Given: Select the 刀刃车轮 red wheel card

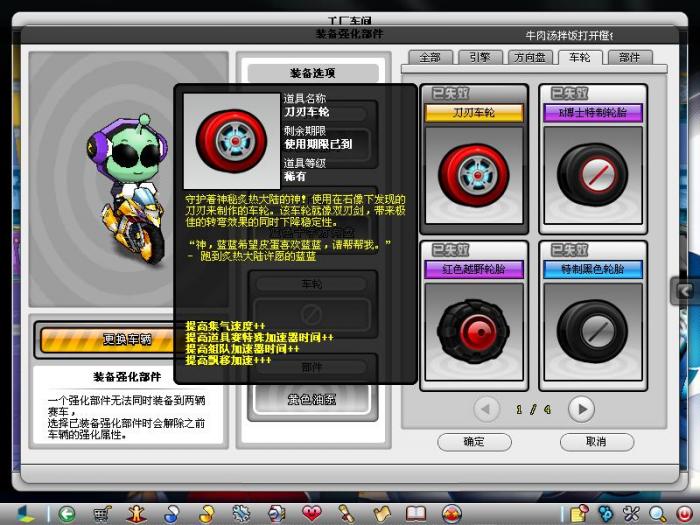Looking at the screenshot, I should tap(474, 159).
